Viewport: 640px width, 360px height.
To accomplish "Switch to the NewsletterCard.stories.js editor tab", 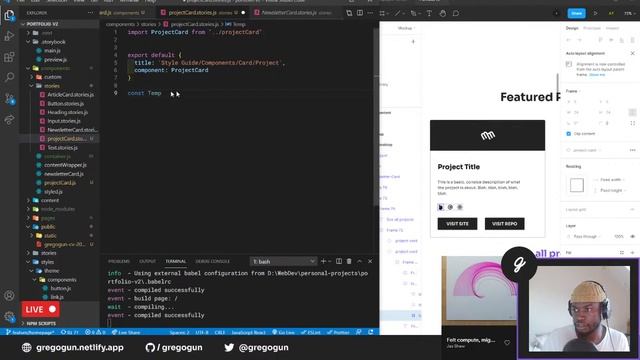I will (x=296, y=13).
